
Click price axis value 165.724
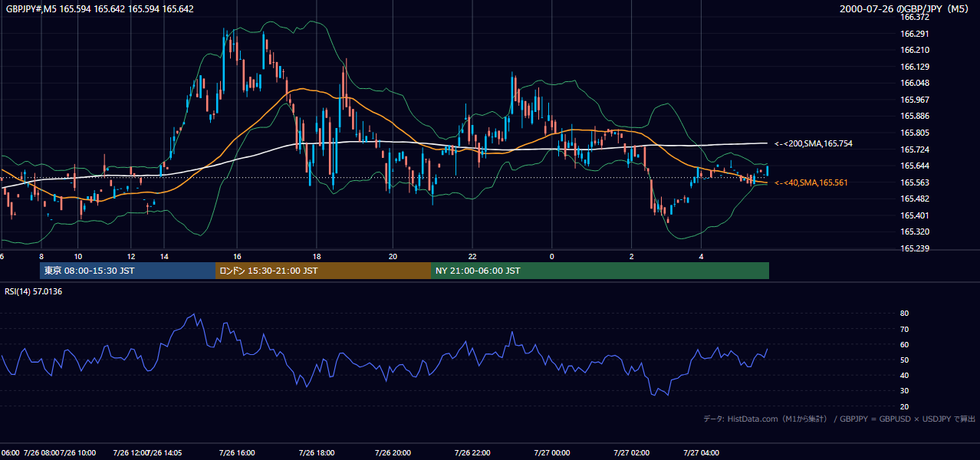(x=914, y=149)
